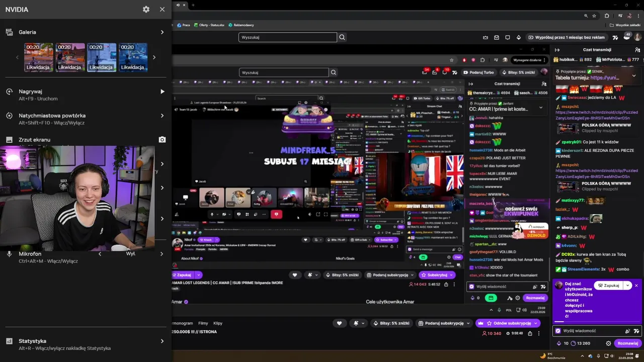Show hidden system tray icons
The width and height of the screenshot is (644, 362).
pos(582,356)
